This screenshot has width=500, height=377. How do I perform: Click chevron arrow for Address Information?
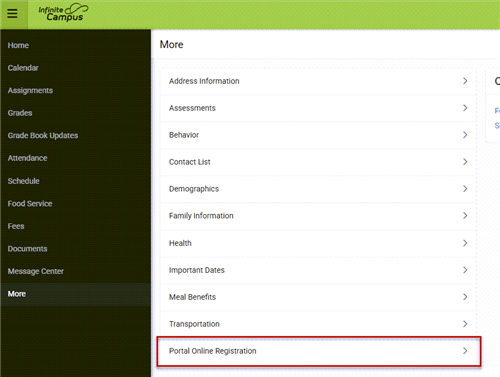465,81
